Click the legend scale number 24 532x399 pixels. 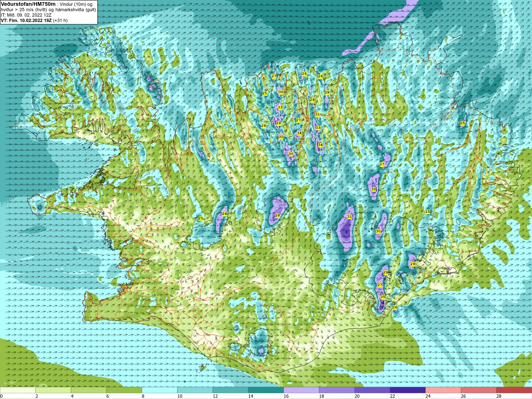(428, 396)
